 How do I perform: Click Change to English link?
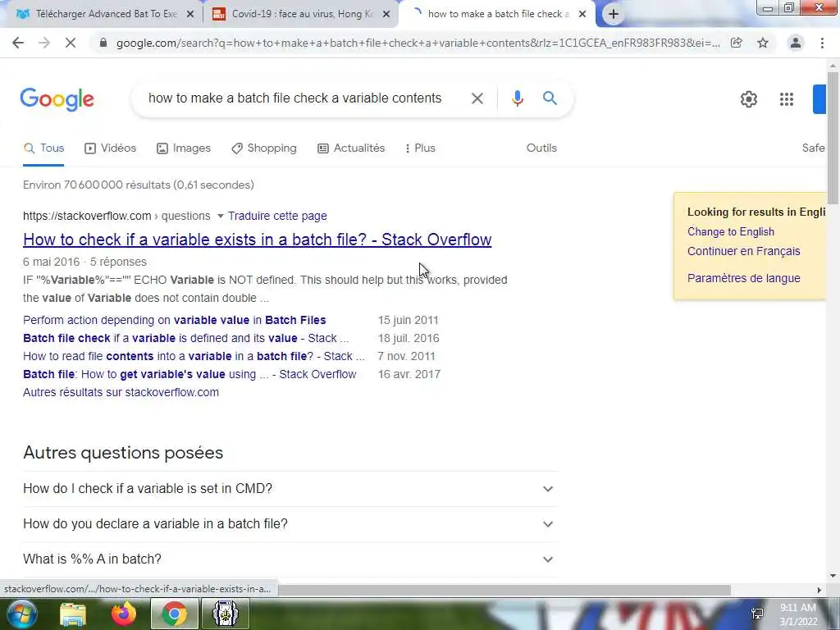pyautogui.click(x=731, y=231)
